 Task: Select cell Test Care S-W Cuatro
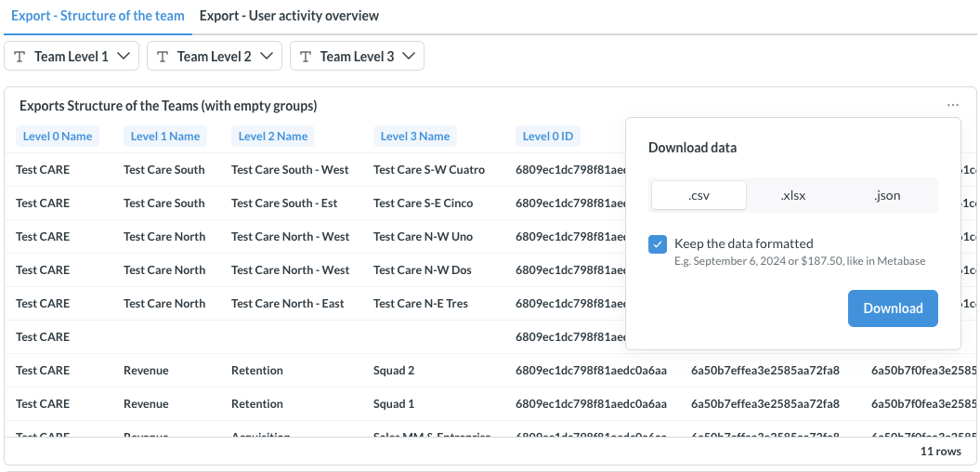click(429, 169)
